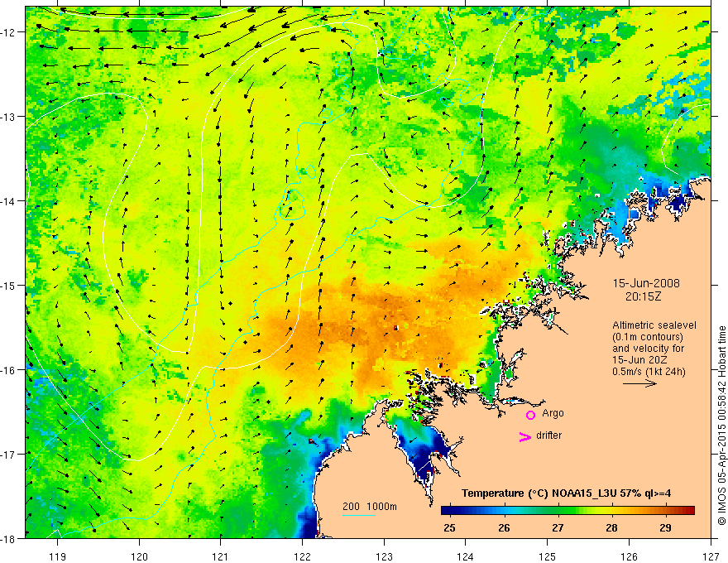The height and width of the screenshot is (563, 728).
Task: Click the color bar value 26
Action: (x=504, y=527)
